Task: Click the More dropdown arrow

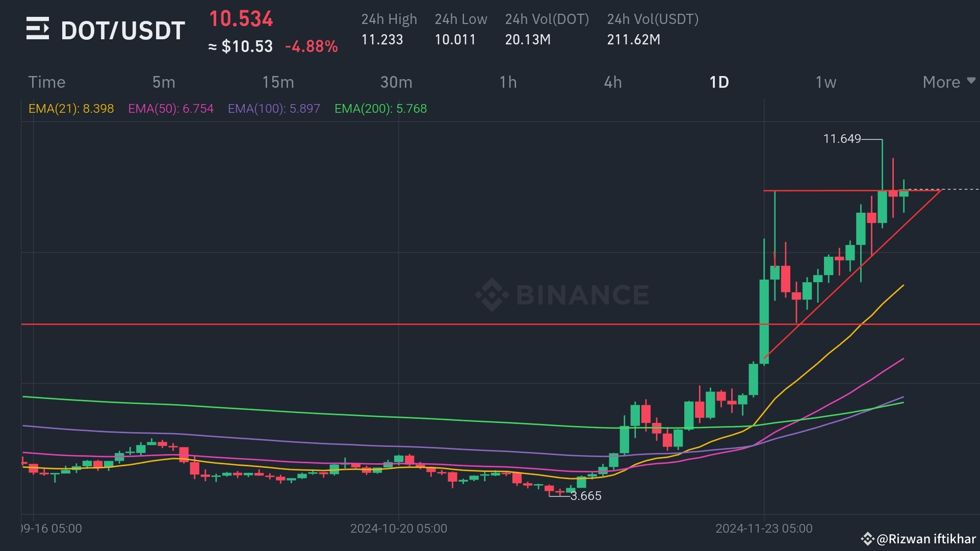Action: pyautogui.click(x=971, y=81)
